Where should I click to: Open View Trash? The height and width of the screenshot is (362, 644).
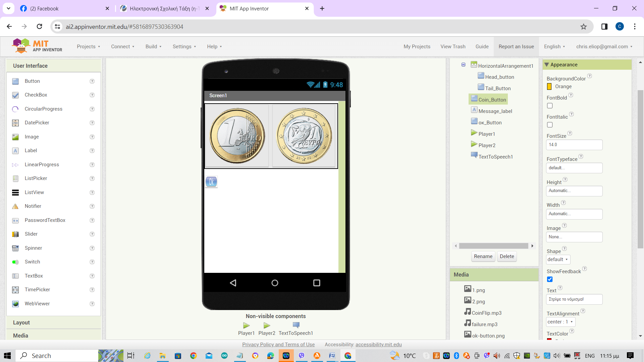click(x=453, y=47)
